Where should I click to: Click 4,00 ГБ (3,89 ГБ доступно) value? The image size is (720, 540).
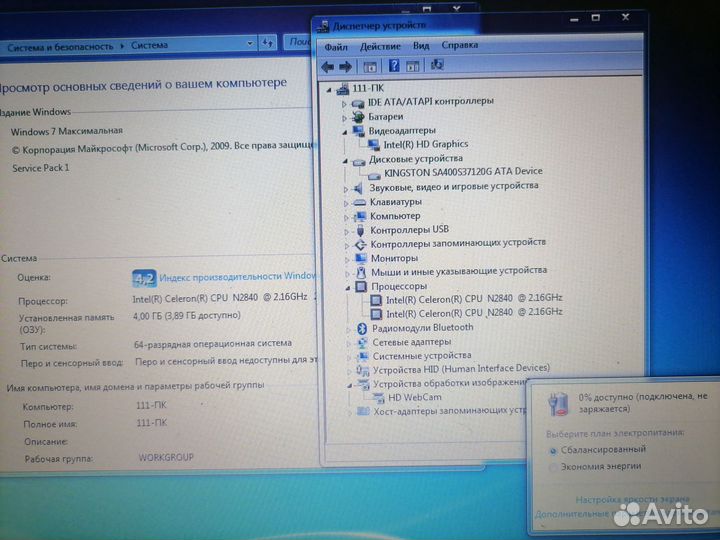coord(186,315)
